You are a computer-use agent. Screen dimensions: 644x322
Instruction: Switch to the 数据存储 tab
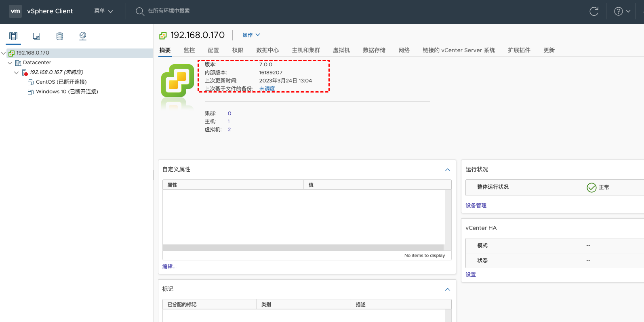pos(374,50)
